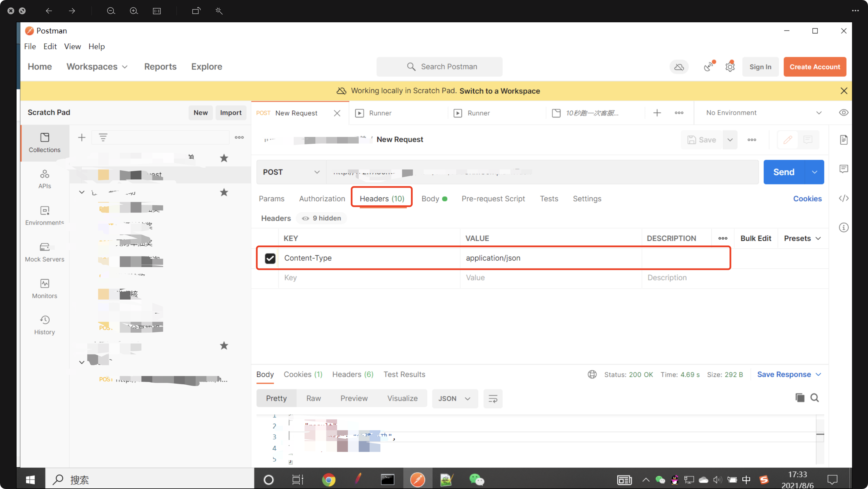Open the request Settings tab

587,199
